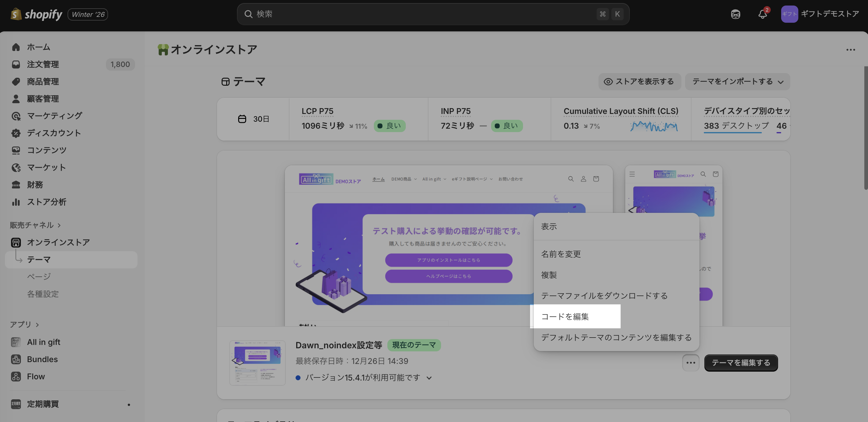Select テーマファイルをダウンロードする menu entry

tap(604, 295)
